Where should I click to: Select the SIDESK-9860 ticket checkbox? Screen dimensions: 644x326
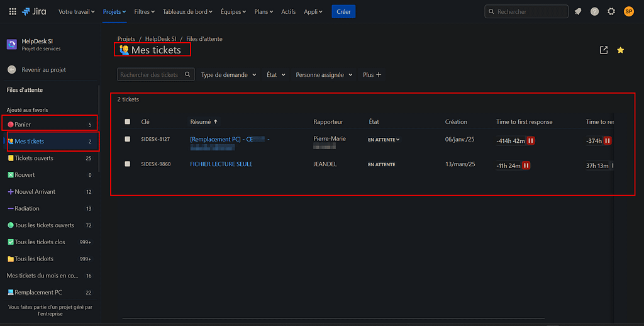[128, 164]
